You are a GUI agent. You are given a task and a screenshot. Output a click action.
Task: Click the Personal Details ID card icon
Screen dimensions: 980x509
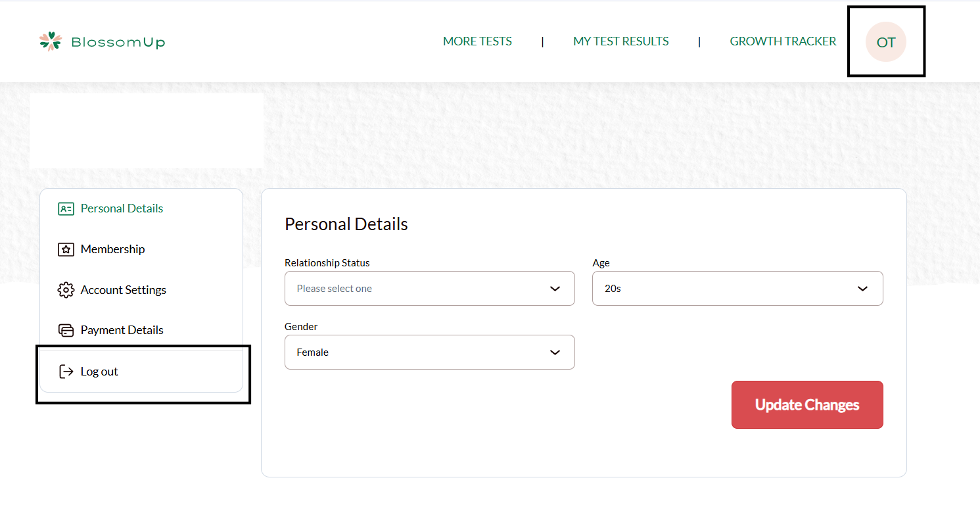pyautogui.click(x=66, y=209)
